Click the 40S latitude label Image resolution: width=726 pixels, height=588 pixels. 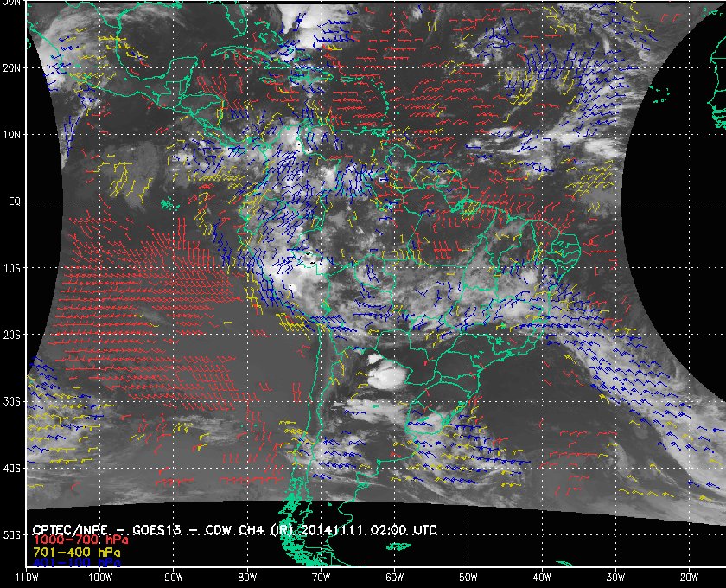tap(11, 468)
